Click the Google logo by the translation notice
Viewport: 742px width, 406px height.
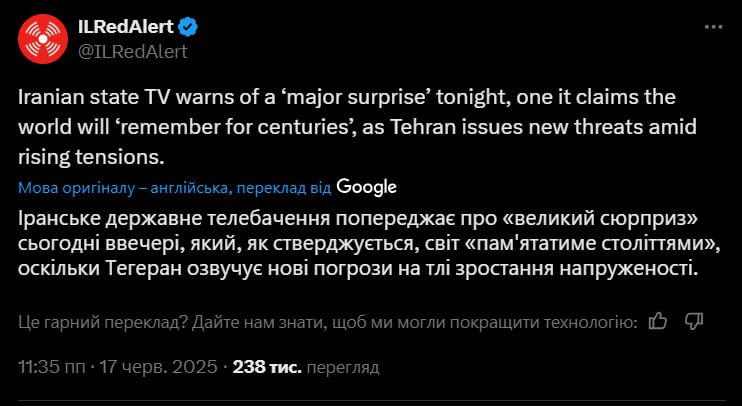tap(367, 186)
